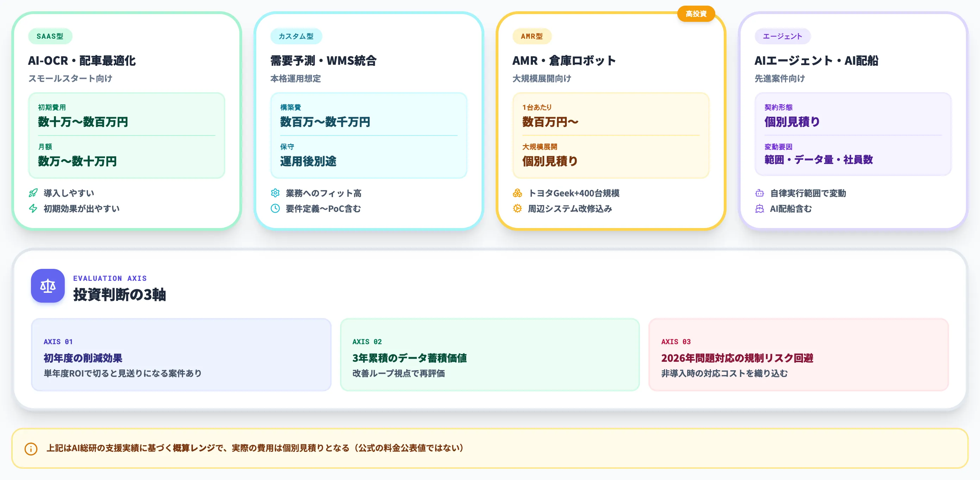This screenshot has height=480, width=980.
Task: Click the 初期費用 label
Action: [x=52, y=107]
